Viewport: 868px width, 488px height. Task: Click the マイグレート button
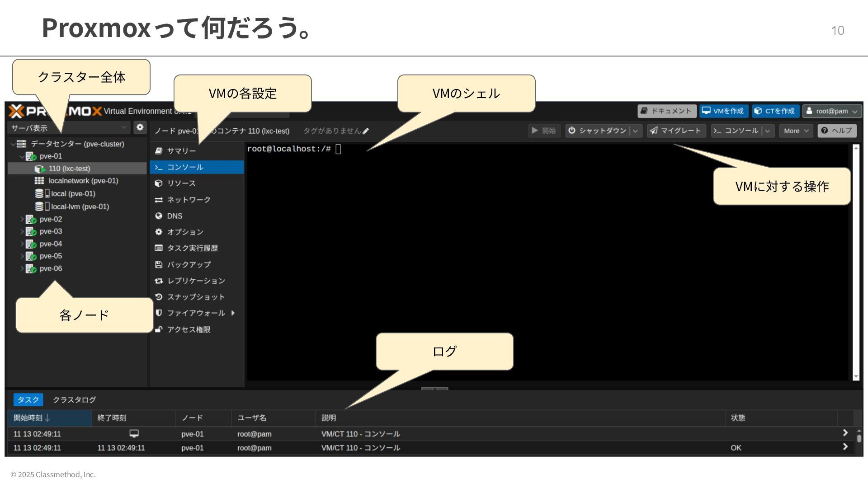click(x=675, y=131)
